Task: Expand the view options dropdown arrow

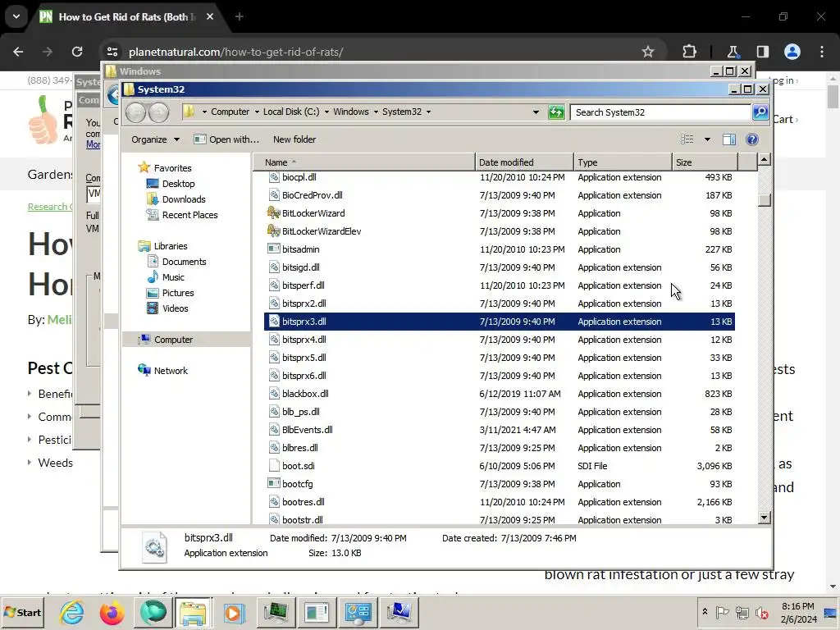Action: click(x=707, y=139)
